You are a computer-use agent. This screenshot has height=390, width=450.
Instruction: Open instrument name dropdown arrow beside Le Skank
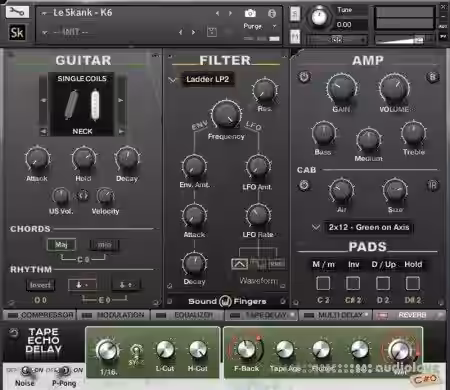click(x=44, y=14)
